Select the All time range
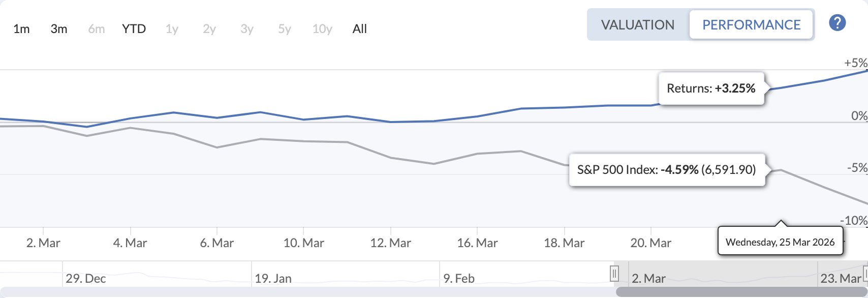The image size is (868, 298). tap(359, 29)
